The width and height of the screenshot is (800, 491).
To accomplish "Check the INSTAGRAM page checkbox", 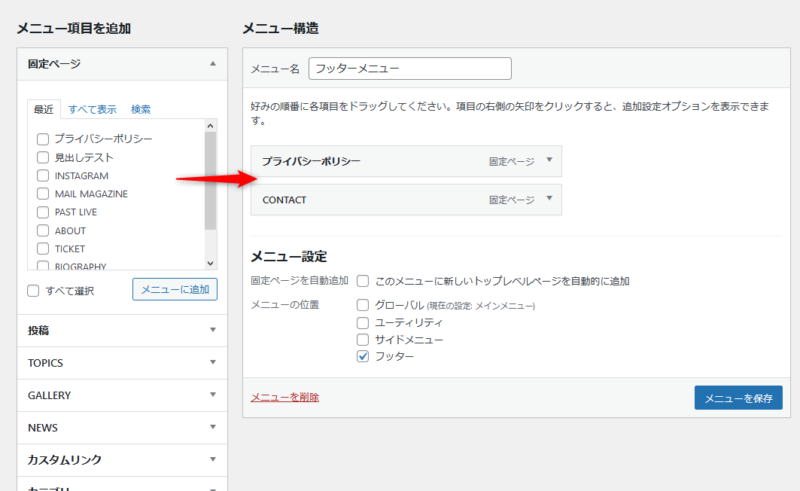I will click(x=43, y=176).
